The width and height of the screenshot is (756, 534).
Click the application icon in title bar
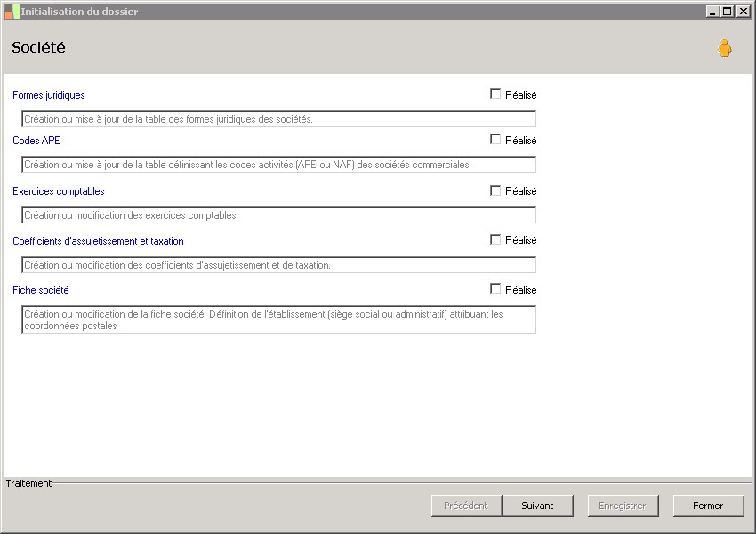click(x=12, y=12)
